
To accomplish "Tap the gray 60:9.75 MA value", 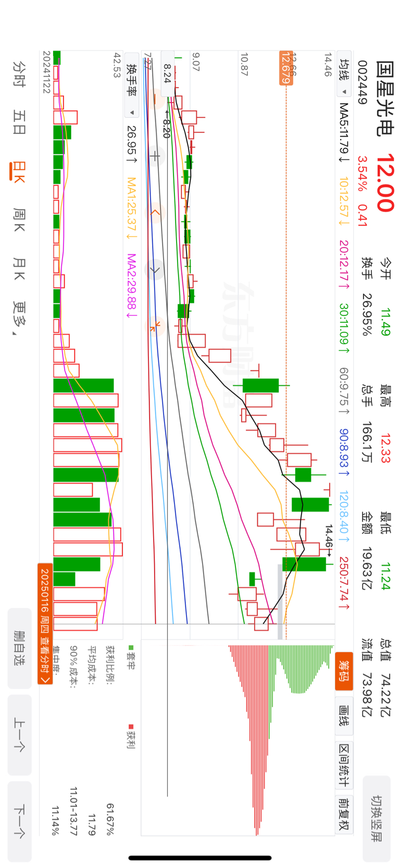I will pos(343,391).
